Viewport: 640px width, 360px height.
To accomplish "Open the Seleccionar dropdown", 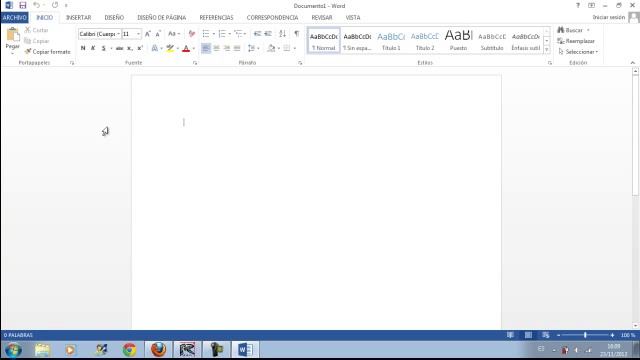I will tap(578, 52).
